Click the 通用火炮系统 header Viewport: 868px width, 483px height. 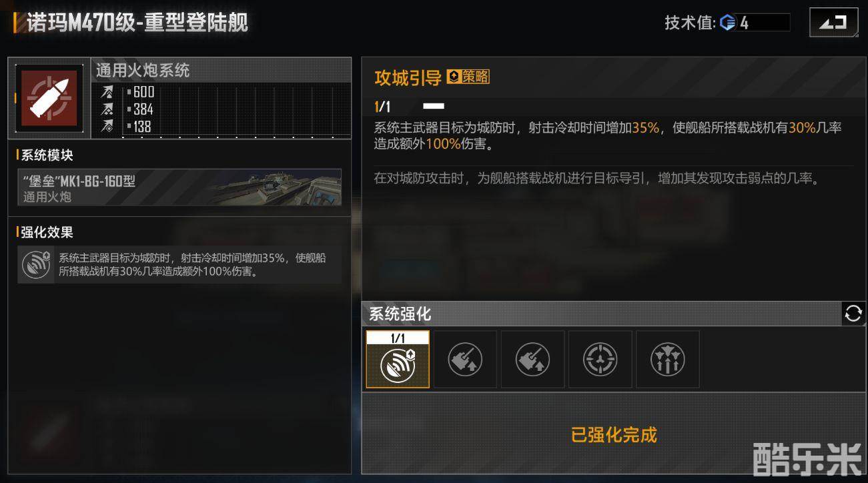pos(143,70)
